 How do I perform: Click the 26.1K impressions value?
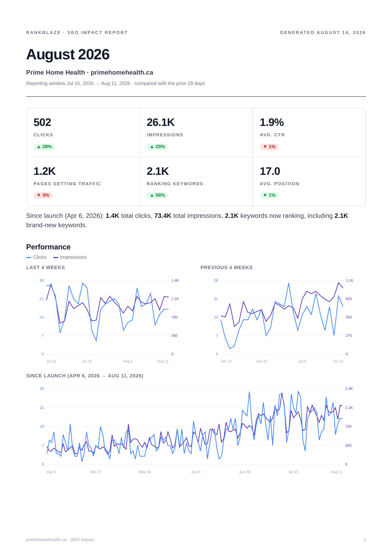tap(160, 122)
